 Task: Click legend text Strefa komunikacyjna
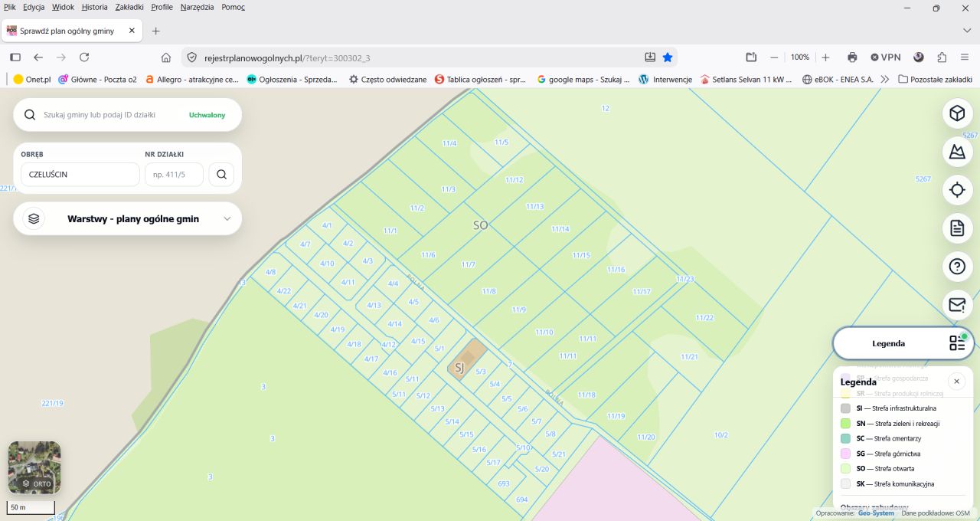(x=904, y=483)
